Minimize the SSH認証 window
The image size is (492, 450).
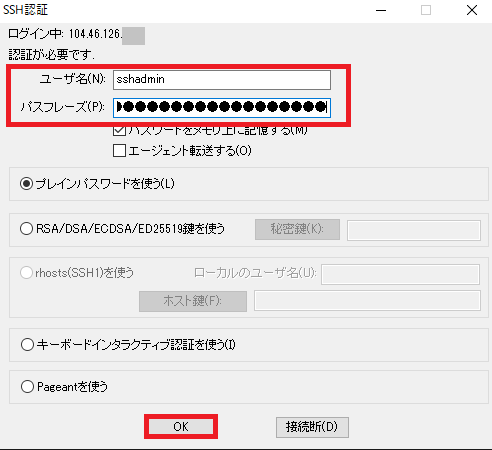(381, 10)
